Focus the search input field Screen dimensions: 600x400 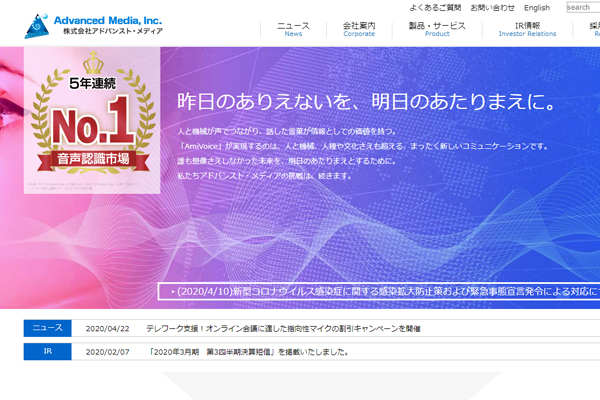pos(583,7)
